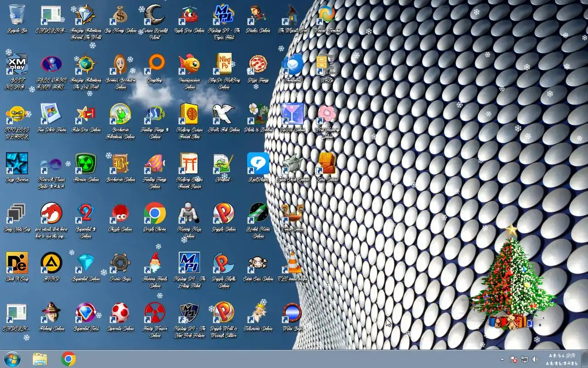Open the Windows Start menu
This screenshot has width=588, height=368.
(x=12, y=359)
